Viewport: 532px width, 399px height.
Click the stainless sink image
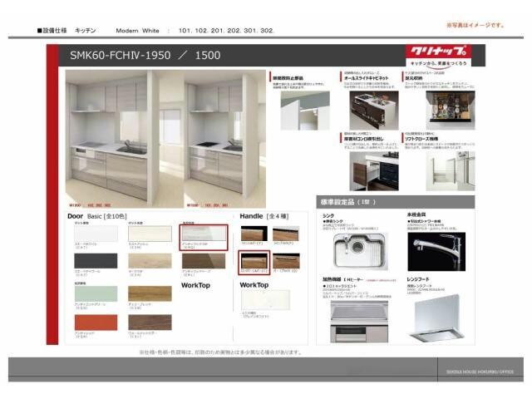click(357, 251)
